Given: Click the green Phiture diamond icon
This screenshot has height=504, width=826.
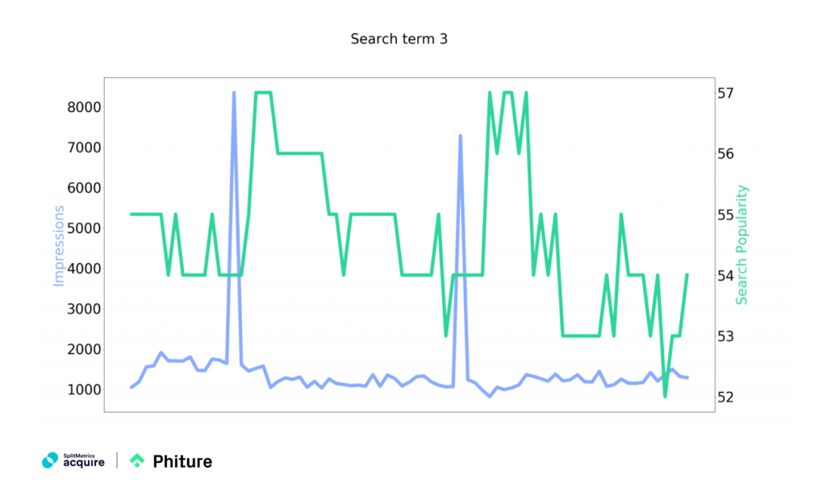Looking at the screenshot, I should coord(137,460).
